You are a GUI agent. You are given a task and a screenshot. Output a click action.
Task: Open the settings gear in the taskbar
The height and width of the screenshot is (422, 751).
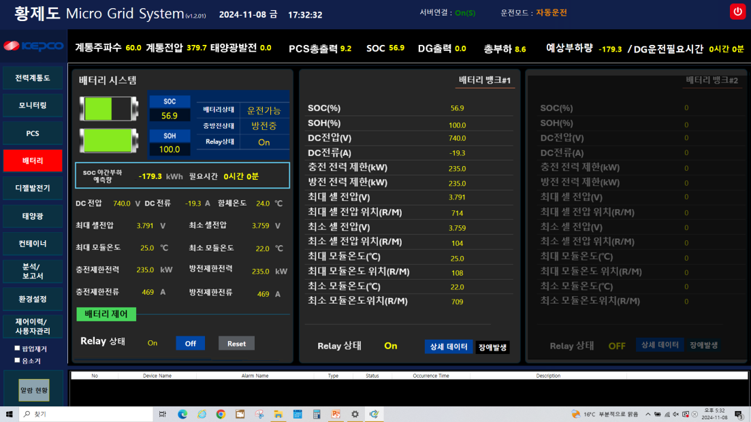click(x=354, y=414)
